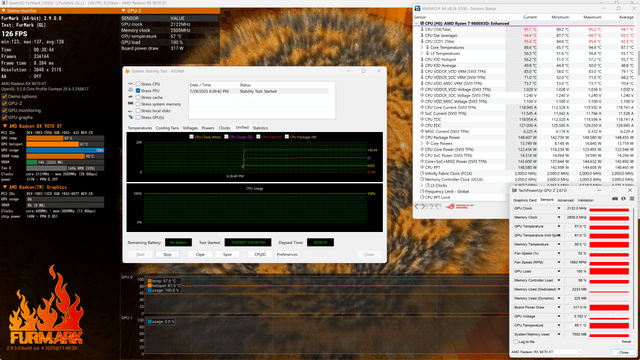The height and width of the screenshot is (360, 640).
Task: Enable Stress system memory checkbox
Action: click(138, 104)
